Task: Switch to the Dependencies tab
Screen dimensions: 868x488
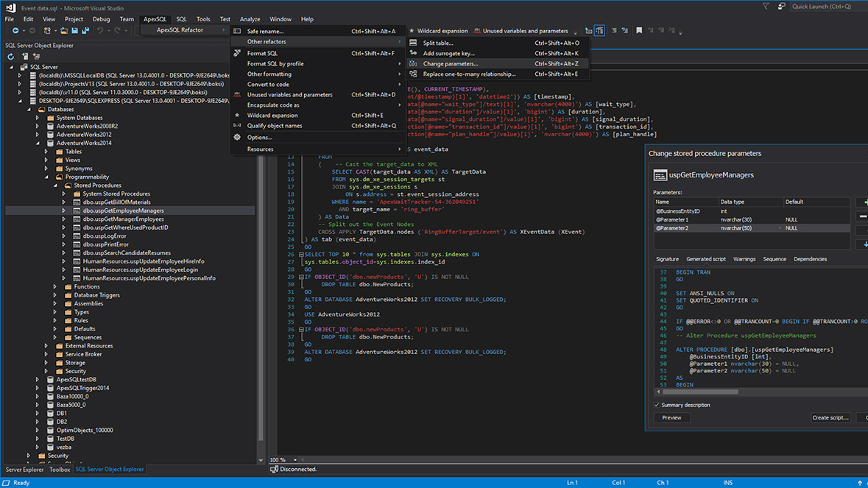Action: 810,259
